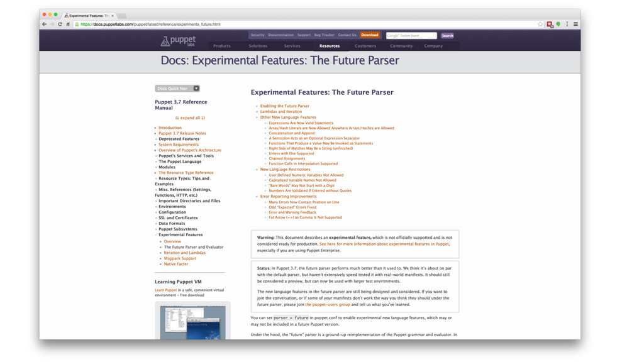644x362 pixels.
Task: Open the Solutions menu
Action: (x=258, y=46)
